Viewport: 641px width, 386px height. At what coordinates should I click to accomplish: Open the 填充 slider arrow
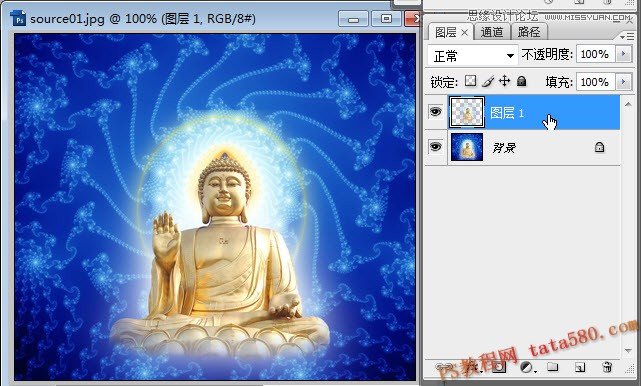[623, 82]
